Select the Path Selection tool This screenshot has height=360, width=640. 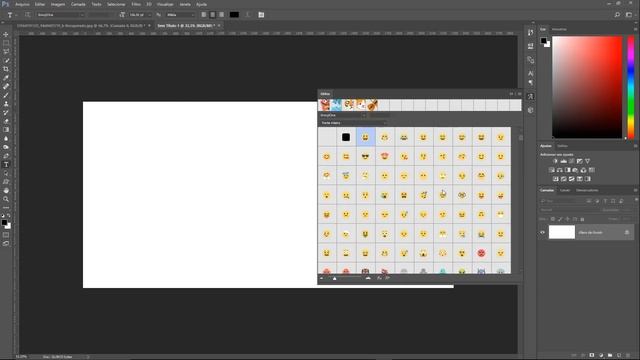(x=6, y=173)
